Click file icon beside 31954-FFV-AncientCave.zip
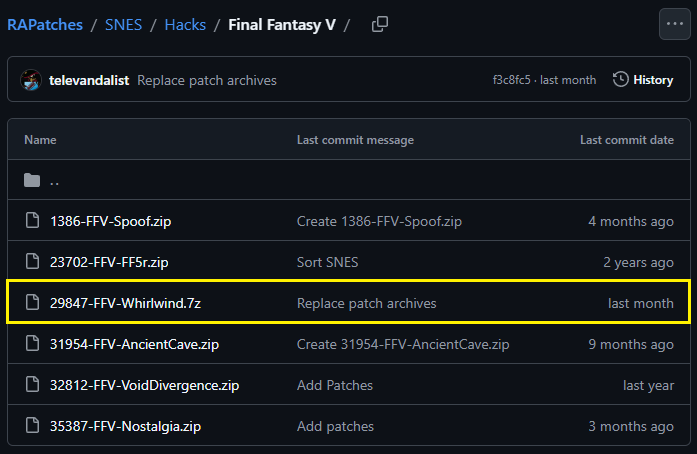 coord(32,344)
